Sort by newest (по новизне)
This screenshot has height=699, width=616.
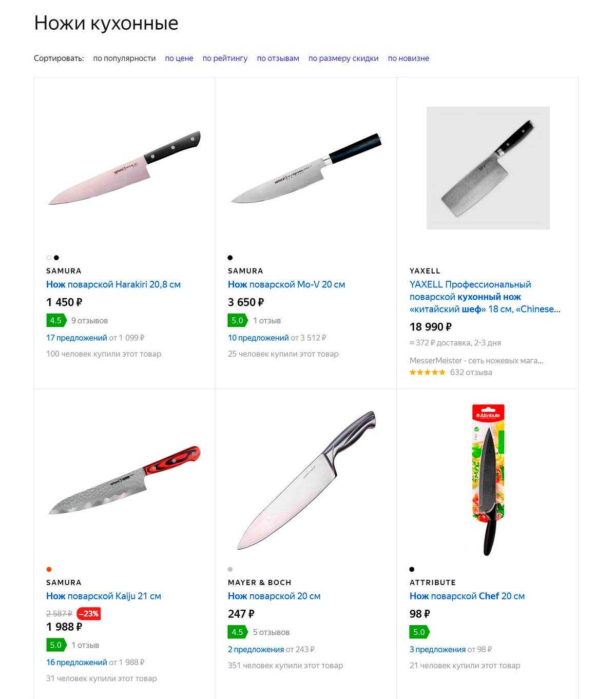pyautogui.click(x=408, y=59)
